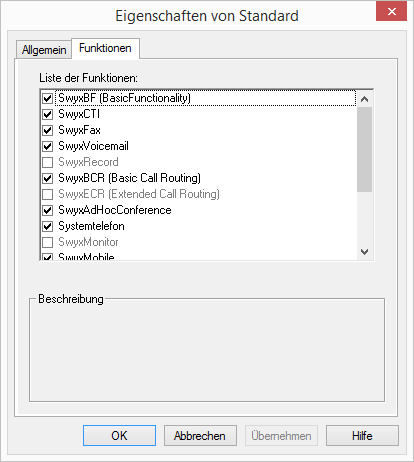The image size is (414, 462).
Task: Enable the SwyxRecord checkbox
Action: pos(48,162)
